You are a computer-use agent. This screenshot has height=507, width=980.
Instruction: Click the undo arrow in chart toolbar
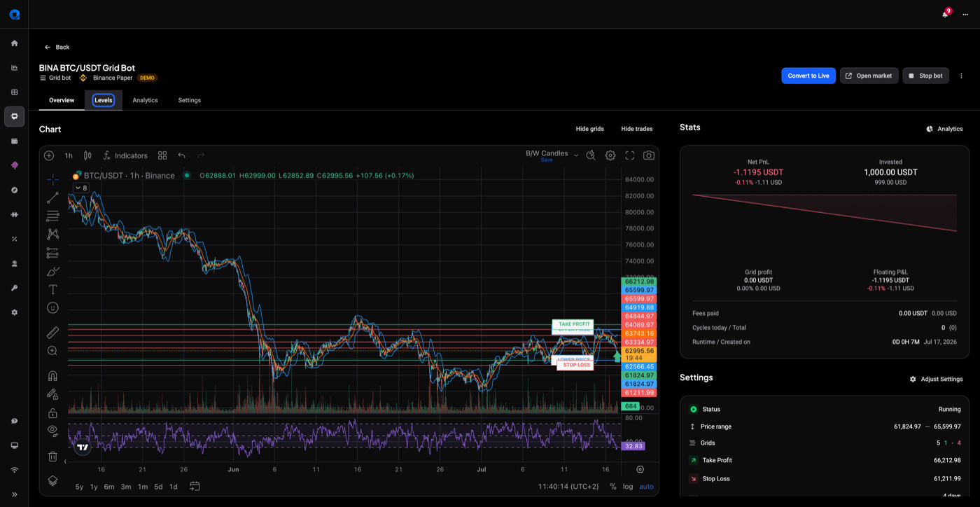pyautogui.click(x=182, y=155)
